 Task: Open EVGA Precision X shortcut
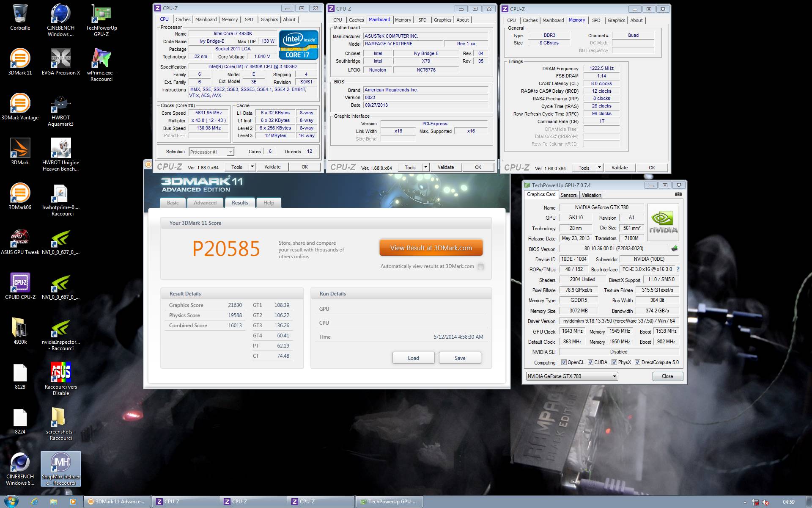point(60,62)
